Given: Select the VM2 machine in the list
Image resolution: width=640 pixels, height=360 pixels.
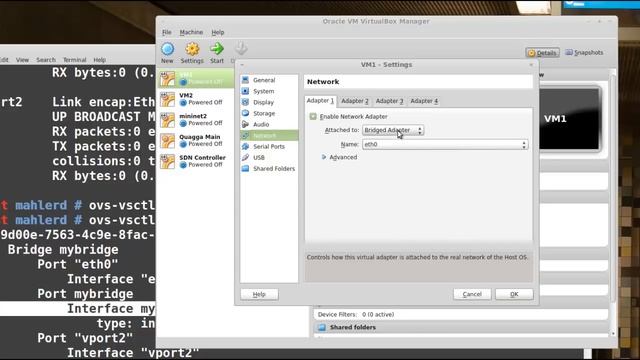Looking at the screenshot, I should [x=196, y=99].
